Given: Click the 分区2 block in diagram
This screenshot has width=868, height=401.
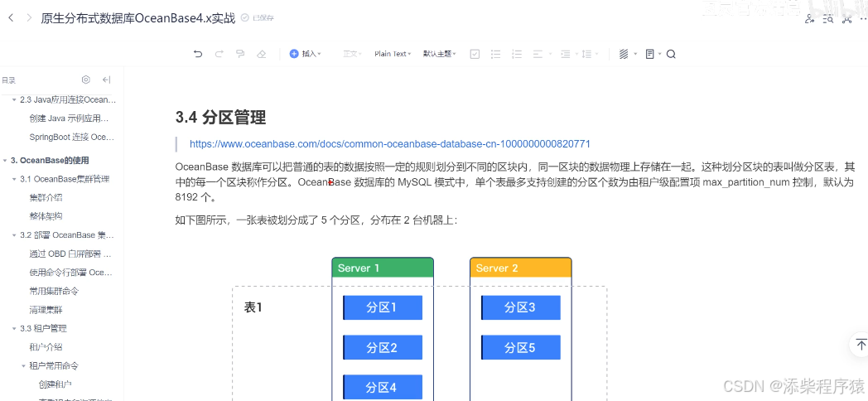Looking at the screenshot, I should (383, 347).
